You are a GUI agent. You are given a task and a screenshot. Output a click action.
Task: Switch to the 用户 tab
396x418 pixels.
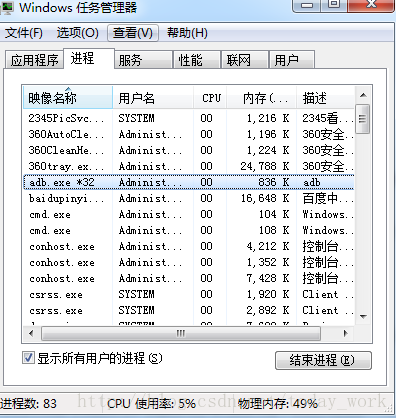[292, 60]
